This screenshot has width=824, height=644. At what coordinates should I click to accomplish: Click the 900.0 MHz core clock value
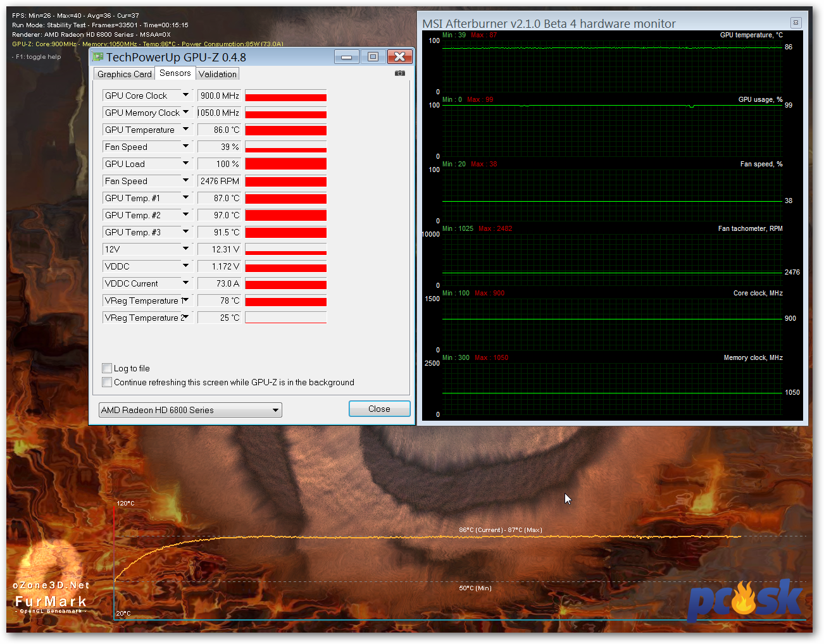[220, 96]
